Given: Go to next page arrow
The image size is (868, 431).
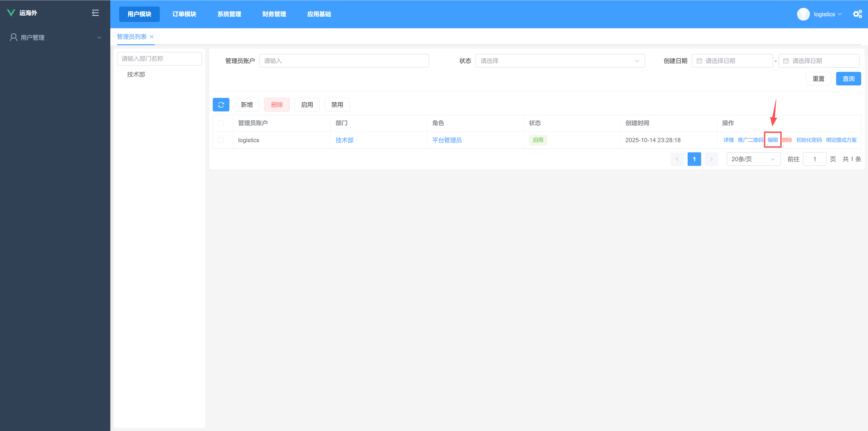Looking at the screenshot, I should point(711,159).
